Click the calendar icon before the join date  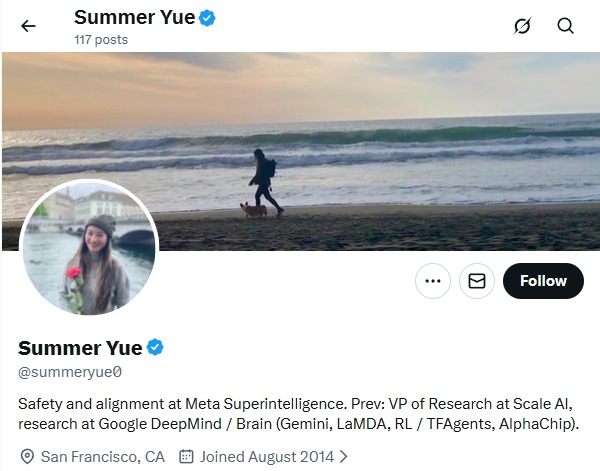click(185, 457)
